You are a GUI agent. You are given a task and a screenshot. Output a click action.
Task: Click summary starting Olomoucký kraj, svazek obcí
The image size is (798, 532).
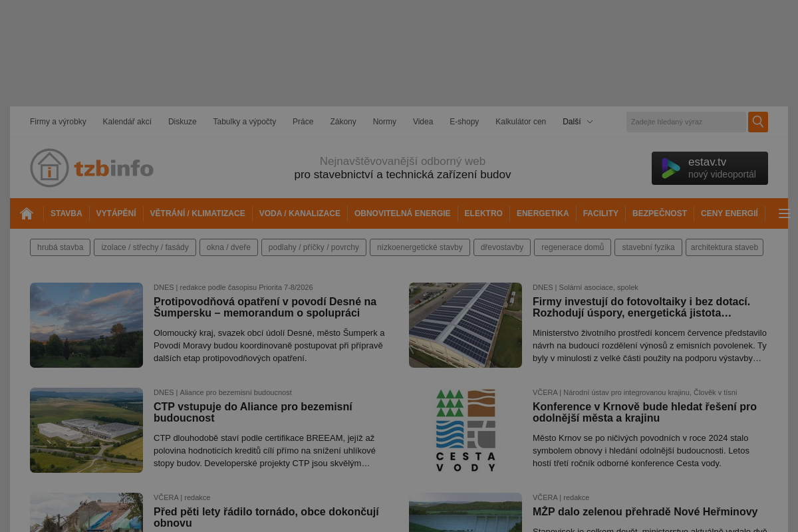click(x=269, y=345)
